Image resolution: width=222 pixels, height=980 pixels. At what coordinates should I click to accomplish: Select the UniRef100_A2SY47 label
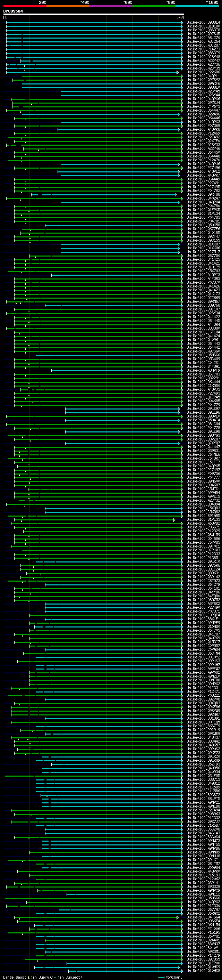pyautogui.click(x=203, y=60)
